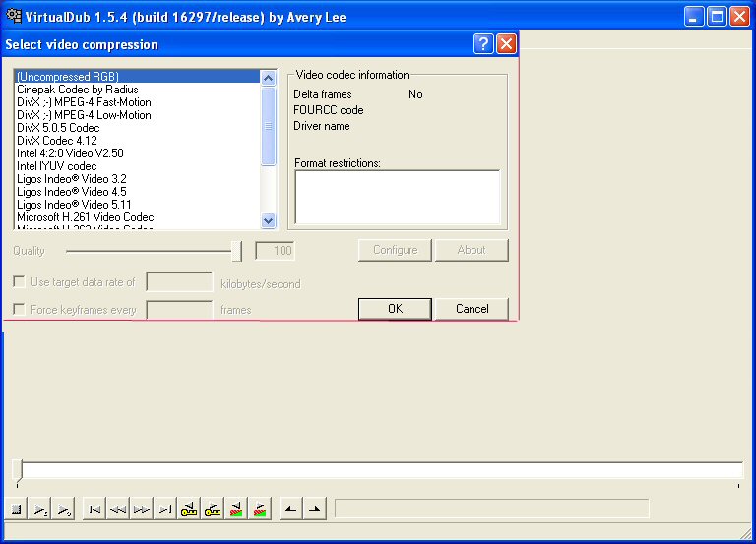756x544 pixels.
Task: Select Ligos Indeo Video 3.2
Action: pos(138,179)
